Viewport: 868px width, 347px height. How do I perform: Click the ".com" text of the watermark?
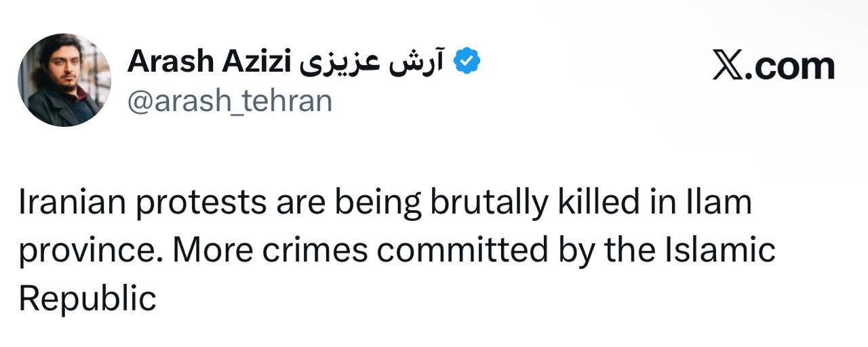(x=790, y=66)
